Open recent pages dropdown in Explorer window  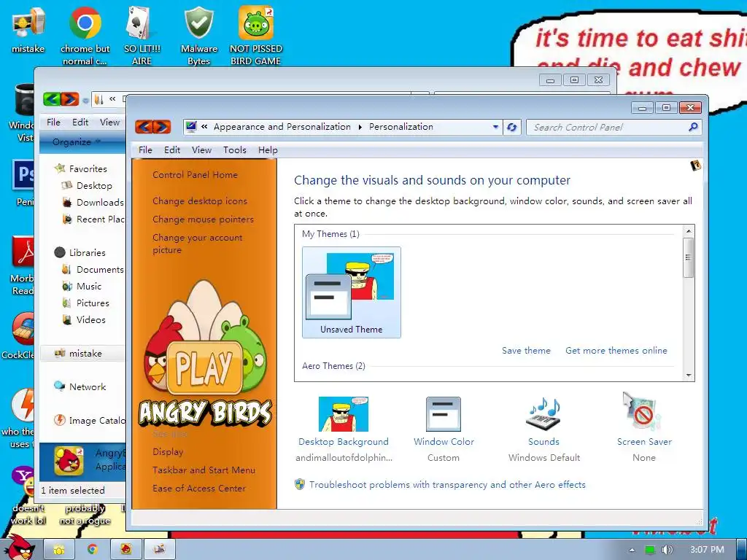85,101
